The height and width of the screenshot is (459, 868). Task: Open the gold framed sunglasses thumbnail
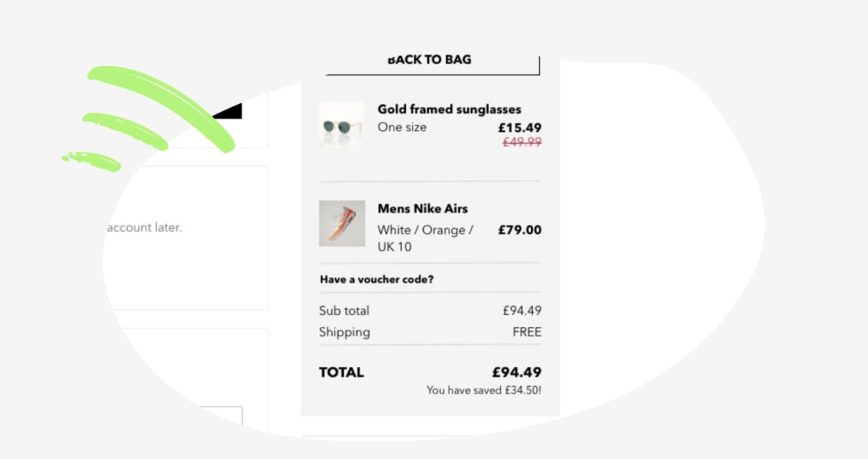341,125
